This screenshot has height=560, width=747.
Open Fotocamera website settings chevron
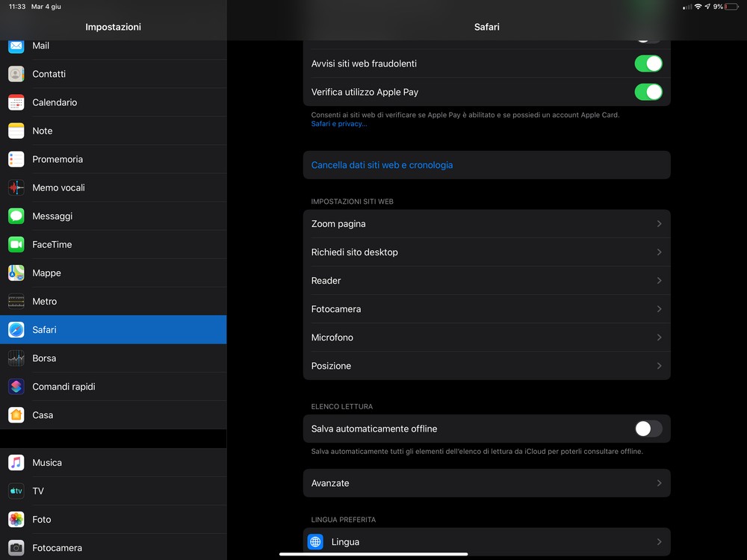click(660, 309)
